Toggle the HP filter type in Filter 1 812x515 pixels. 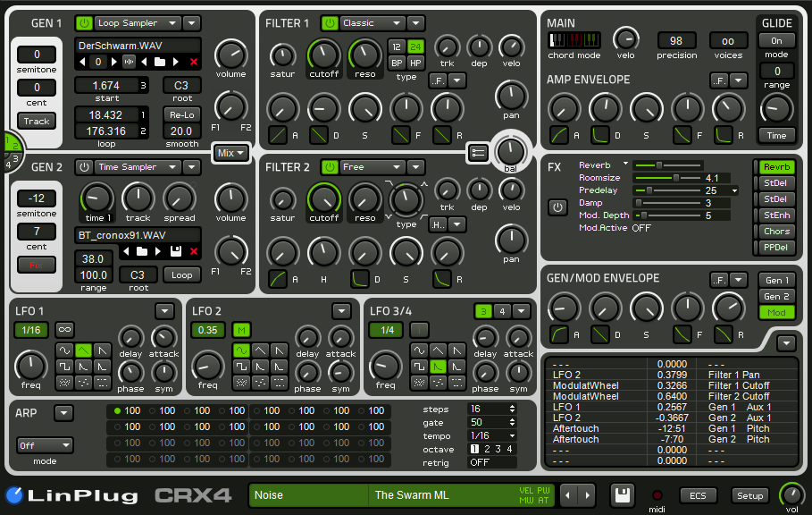click(x=415, y=63)
